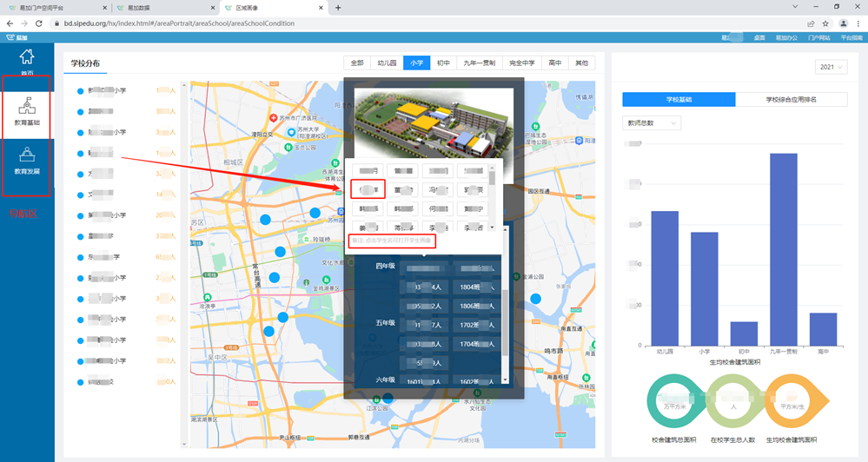Screen dimensions: 868x462
Task: Click the browser forward arrow
Action: click(x=23, y=23)
